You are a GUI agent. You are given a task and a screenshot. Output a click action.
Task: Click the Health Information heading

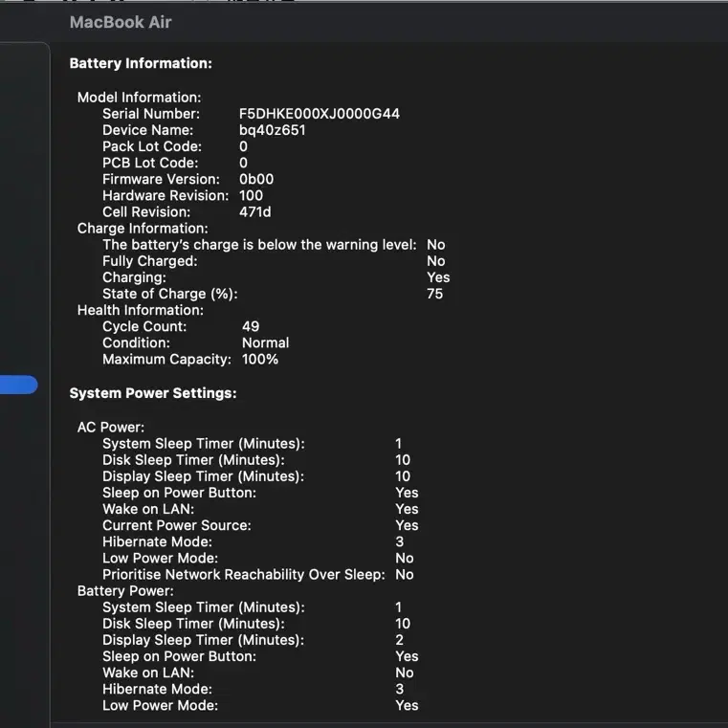141,310
